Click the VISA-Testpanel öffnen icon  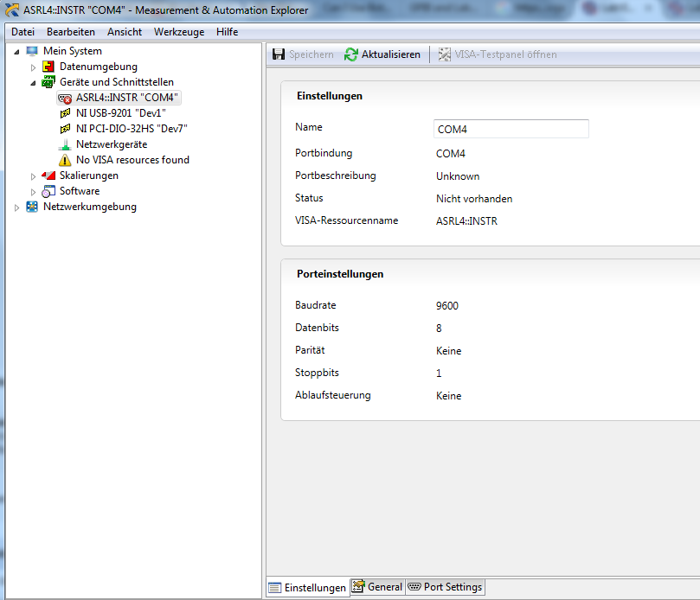pyautogui.click(x=445, y=54)
